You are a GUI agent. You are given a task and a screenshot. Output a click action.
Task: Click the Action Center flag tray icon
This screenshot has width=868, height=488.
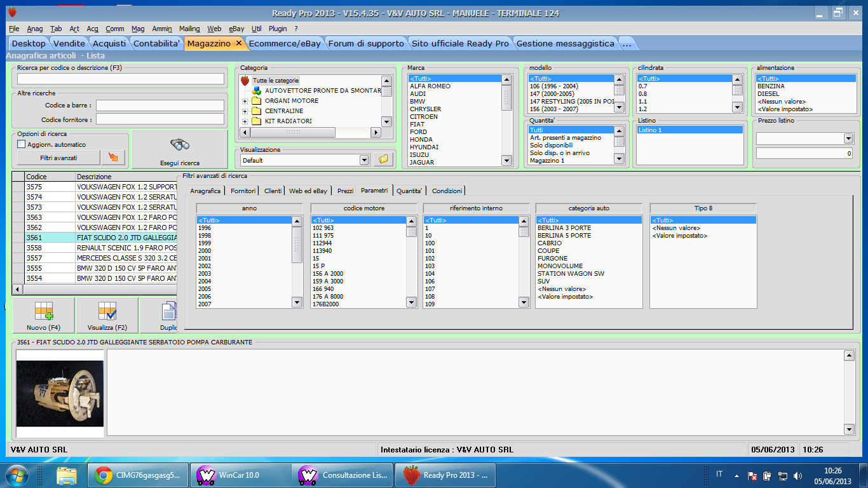pyautogui.click(x=752, y=475)
